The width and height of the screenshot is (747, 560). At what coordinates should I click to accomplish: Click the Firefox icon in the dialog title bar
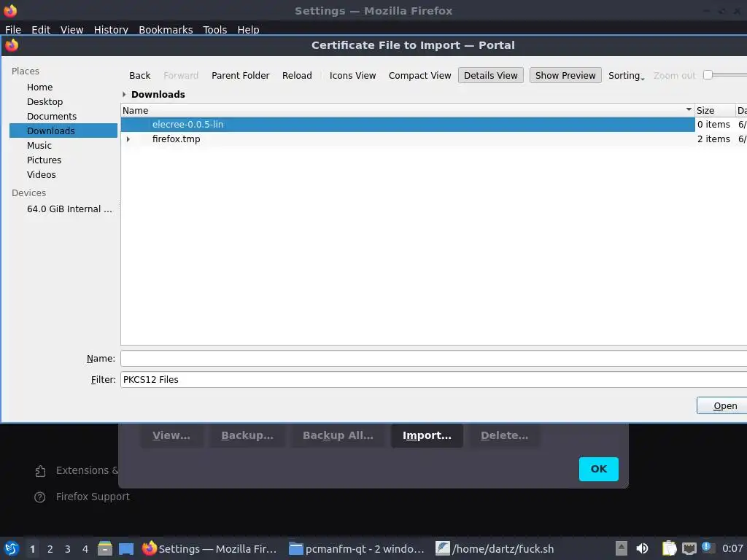click(12, 45)
